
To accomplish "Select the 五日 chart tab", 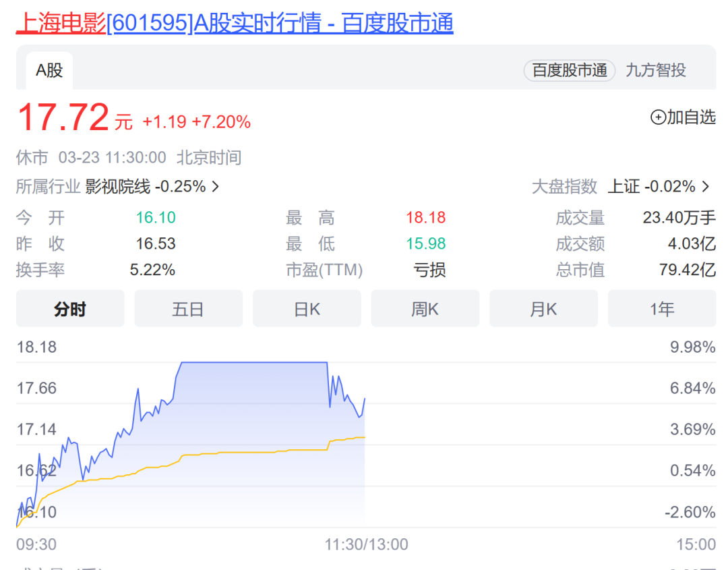I will 189,308.
